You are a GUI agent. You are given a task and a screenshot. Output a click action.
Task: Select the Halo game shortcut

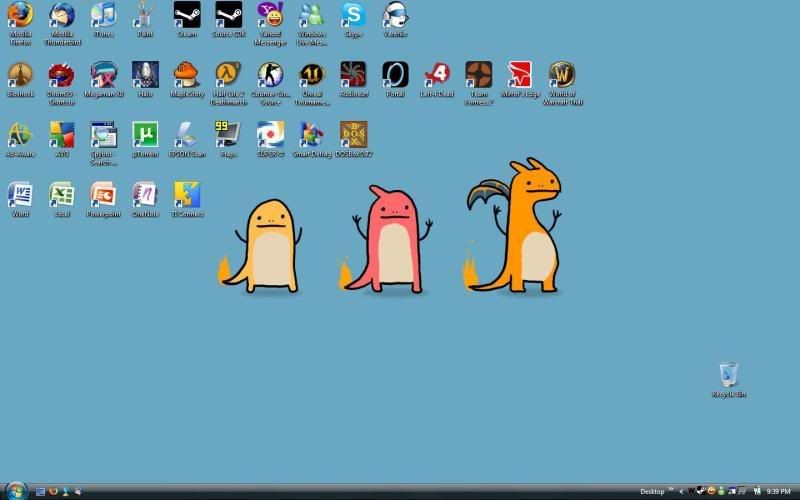click(145, 79)
